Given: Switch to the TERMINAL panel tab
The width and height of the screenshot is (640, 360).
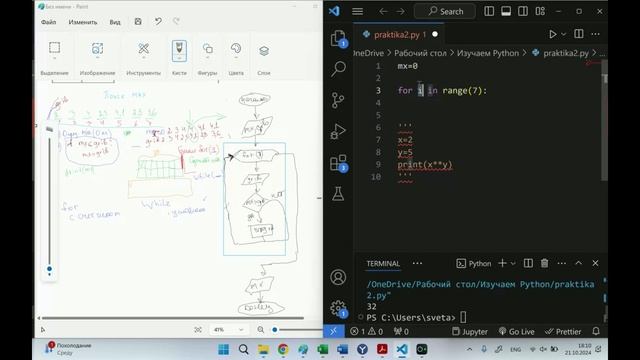Looking at the screenshot, I should 383,264.
